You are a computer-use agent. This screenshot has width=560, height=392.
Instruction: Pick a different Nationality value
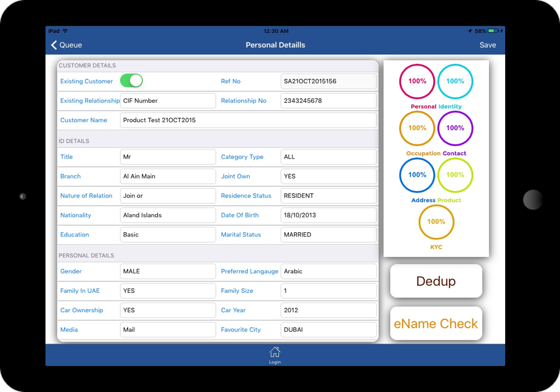pos(168,215)
